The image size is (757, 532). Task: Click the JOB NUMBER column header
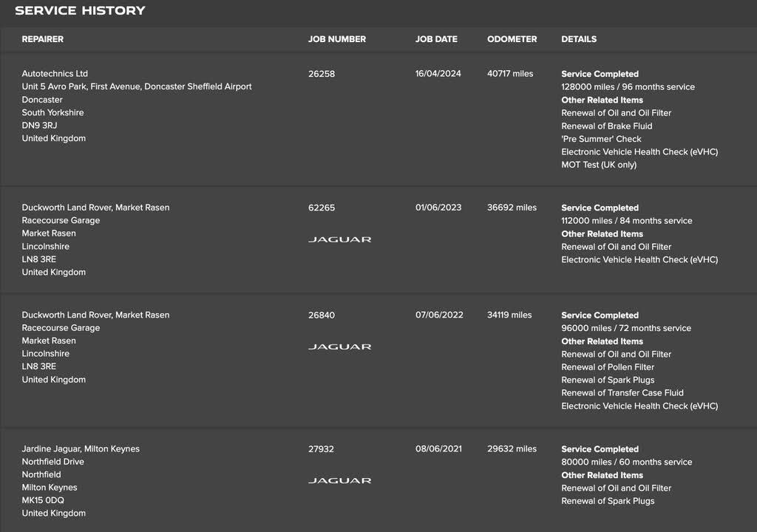337,39
